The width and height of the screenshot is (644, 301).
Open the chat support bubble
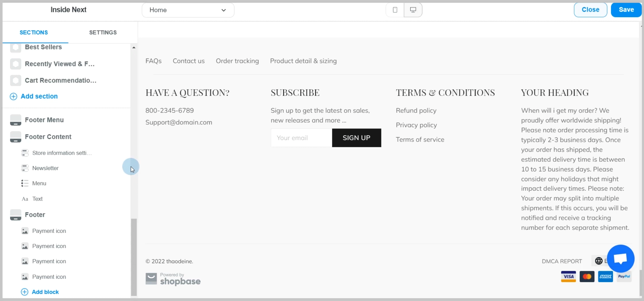tap(621, 258)
